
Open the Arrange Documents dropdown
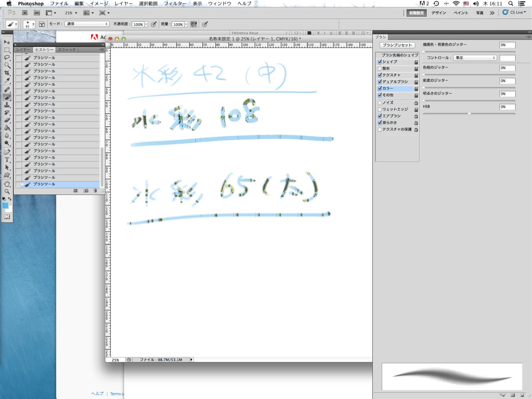88,13
